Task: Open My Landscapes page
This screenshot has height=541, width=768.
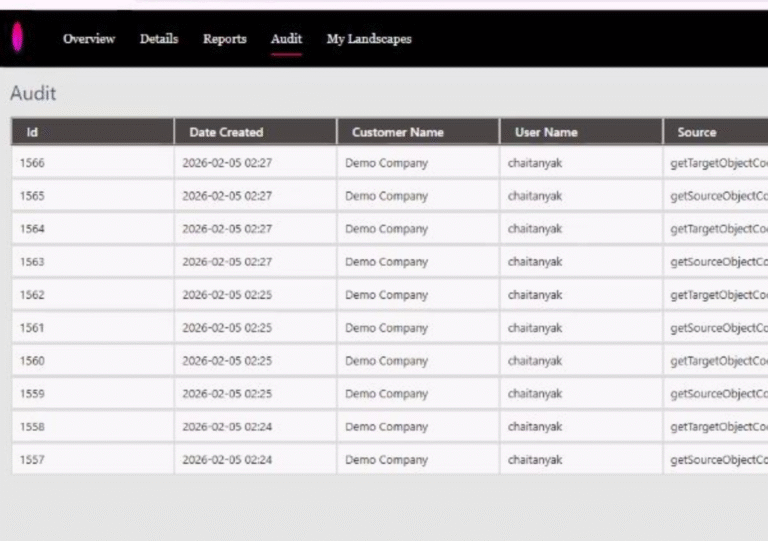Action: [x=369, y=39]
